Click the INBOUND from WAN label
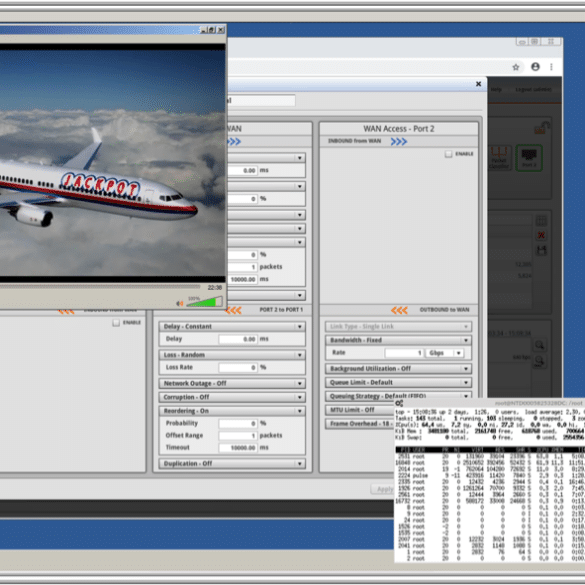This screenshot has width=585, height=585. point(354,141)
